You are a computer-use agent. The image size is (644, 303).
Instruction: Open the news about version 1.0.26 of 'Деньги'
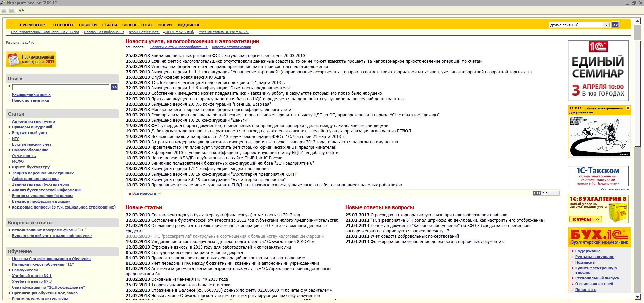[200, 120]
